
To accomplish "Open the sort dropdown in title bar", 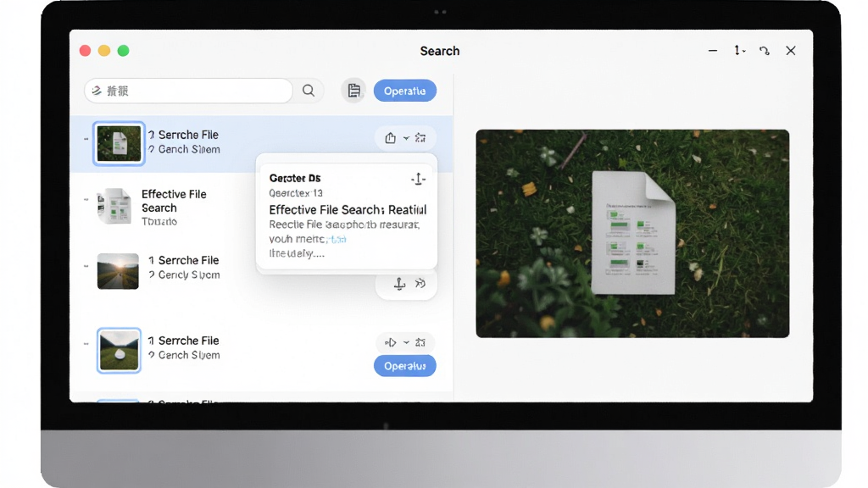I will pos(739,50).
